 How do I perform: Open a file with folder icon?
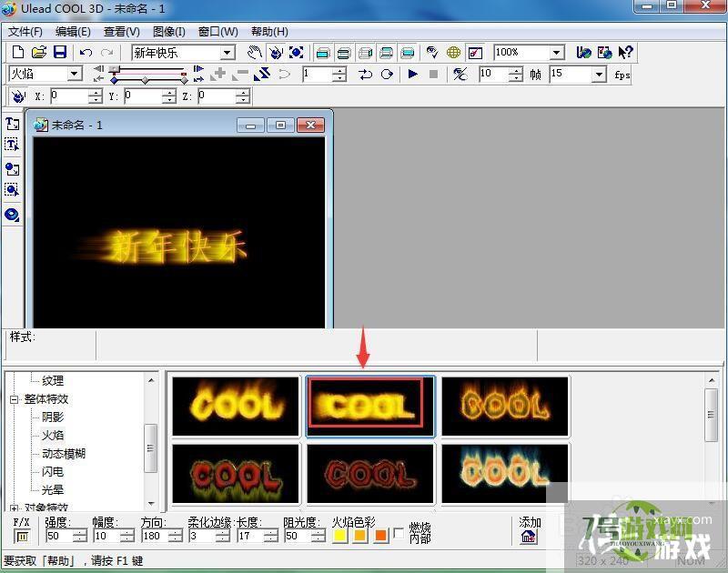(39, 52)
